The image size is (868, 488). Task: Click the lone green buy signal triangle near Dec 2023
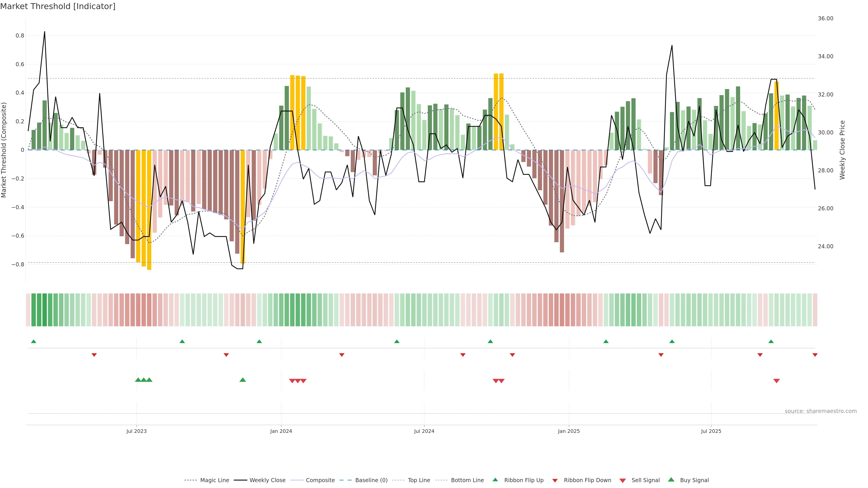coord(243,380)
